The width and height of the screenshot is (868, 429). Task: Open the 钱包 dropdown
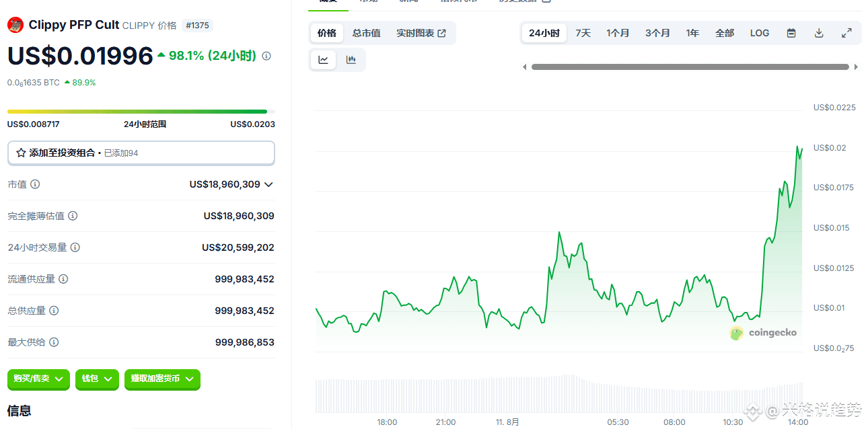coord(97,379)
